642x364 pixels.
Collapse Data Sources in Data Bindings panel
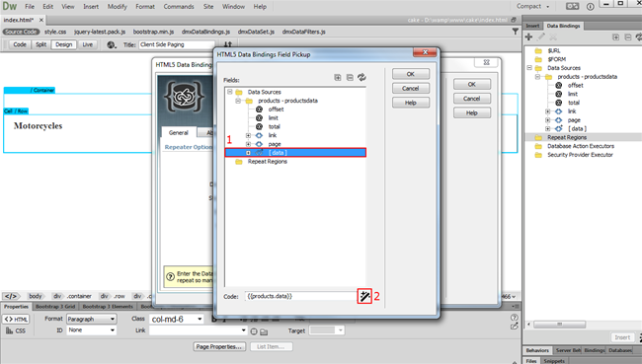[529, 68]
